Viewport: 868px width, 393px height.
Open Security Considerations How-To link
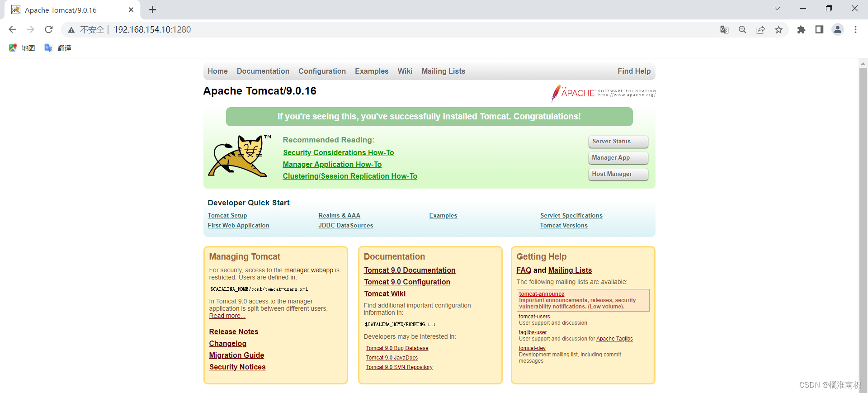(338, 152)
